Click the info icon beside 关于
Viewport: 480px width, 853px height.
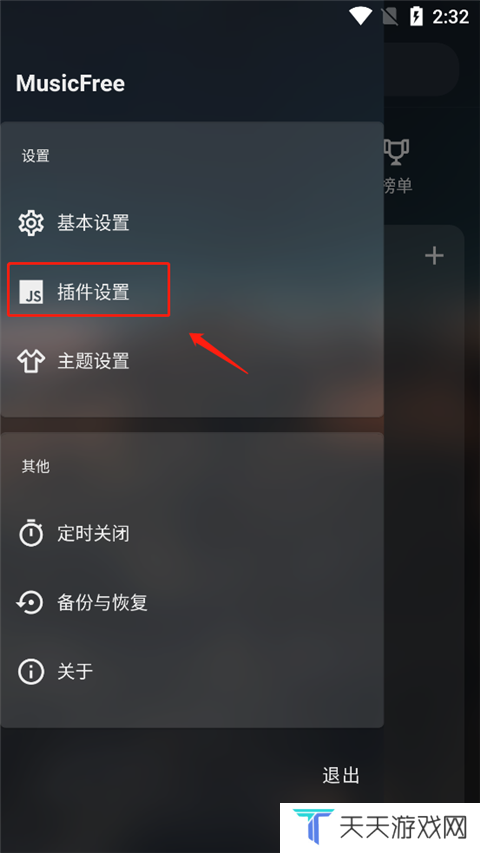point(30,672)
